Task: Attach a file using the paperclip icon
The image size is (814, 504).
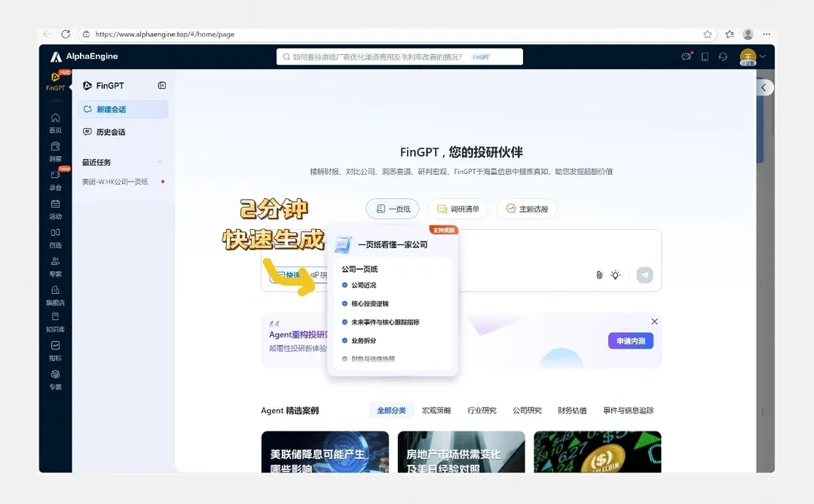Action: [599, 275]
